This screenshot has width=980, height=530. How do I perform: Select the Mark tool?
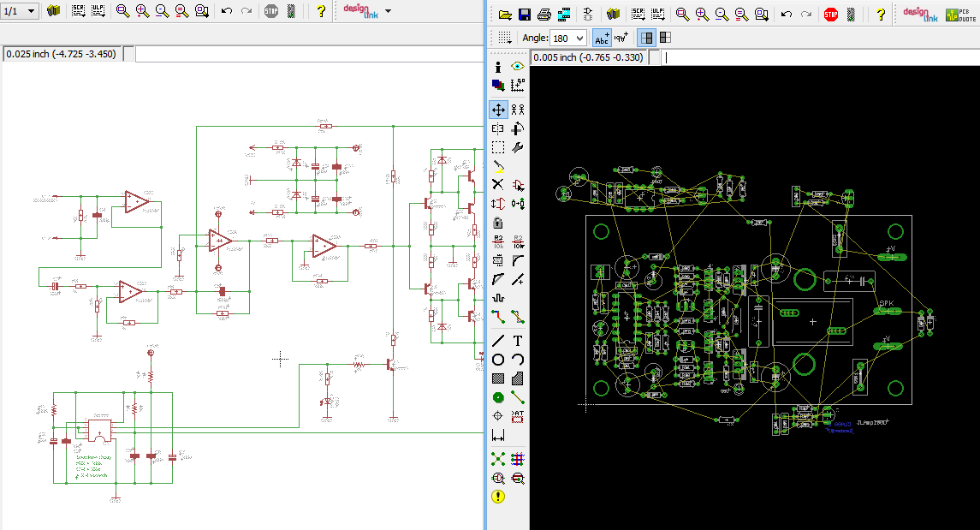[x=518, y=85]
